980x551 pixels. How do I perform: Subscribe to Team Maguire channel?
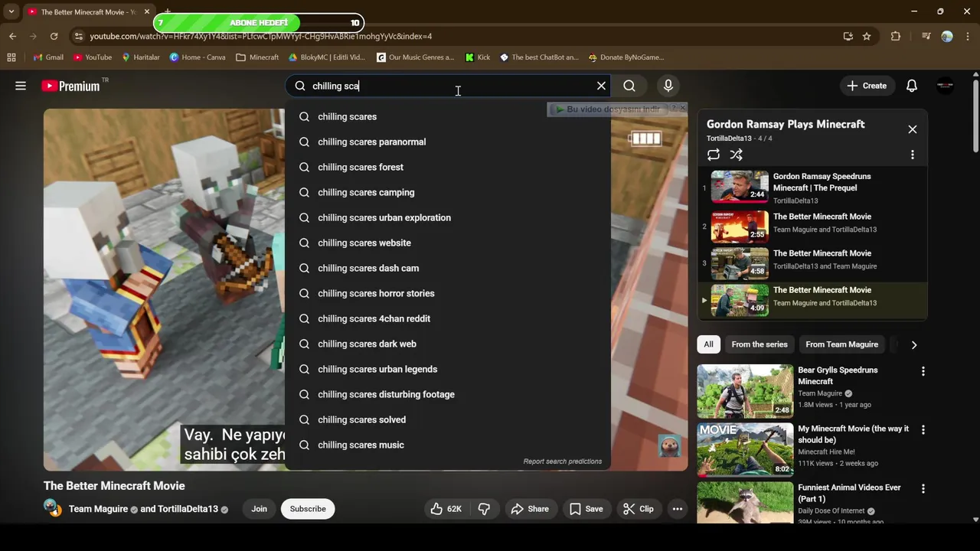pos(308,509)
